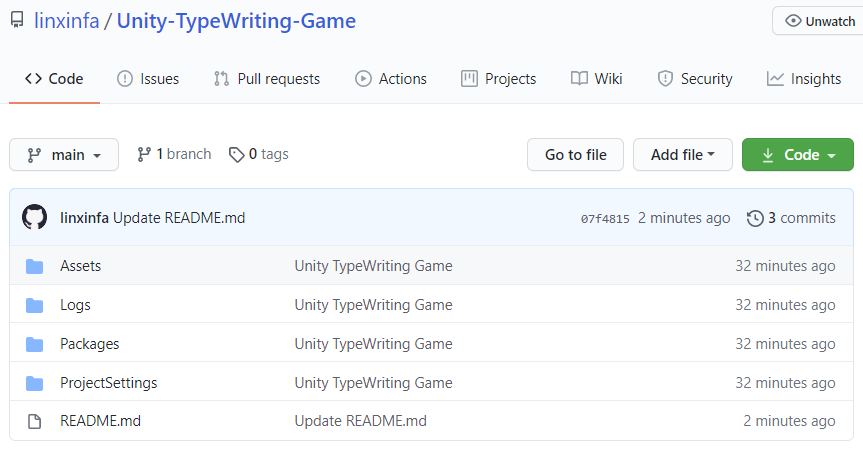Click the Unwatch button

tap(818, 21)
